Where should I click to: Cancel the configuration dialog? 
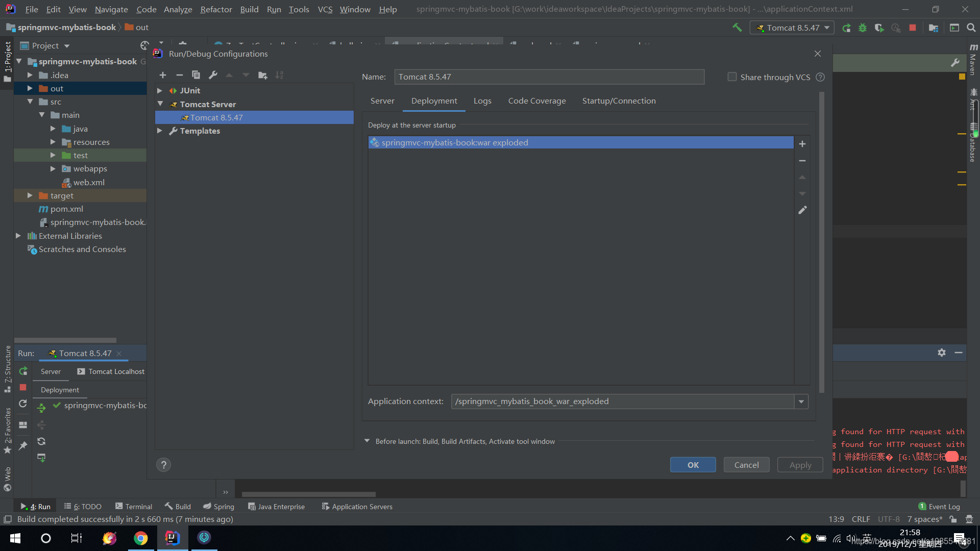[746, 465]
